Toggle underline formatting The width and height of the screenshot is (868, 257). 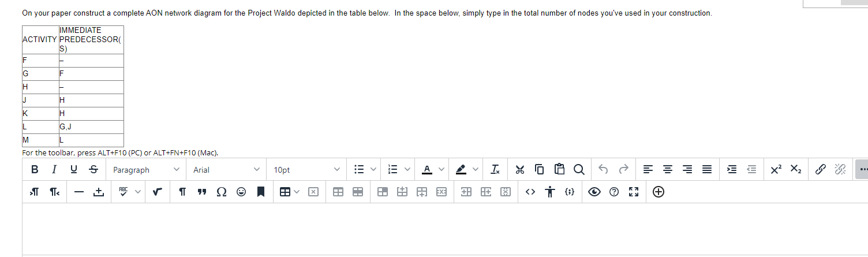click(x=74, y=170)
